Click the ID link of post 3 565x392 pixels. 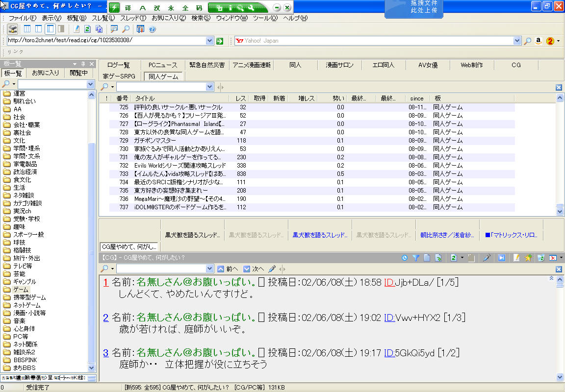[389, 353]
